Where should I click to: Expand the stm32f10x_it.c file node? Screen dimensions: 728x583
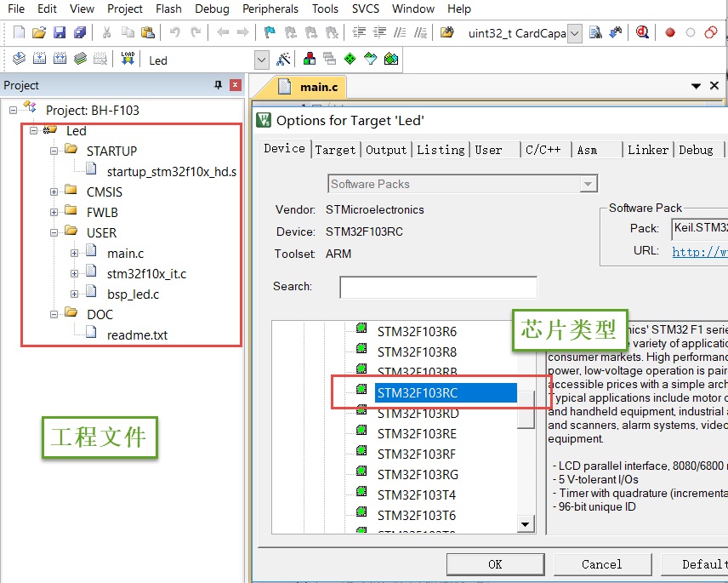click(x=74, y=273)
